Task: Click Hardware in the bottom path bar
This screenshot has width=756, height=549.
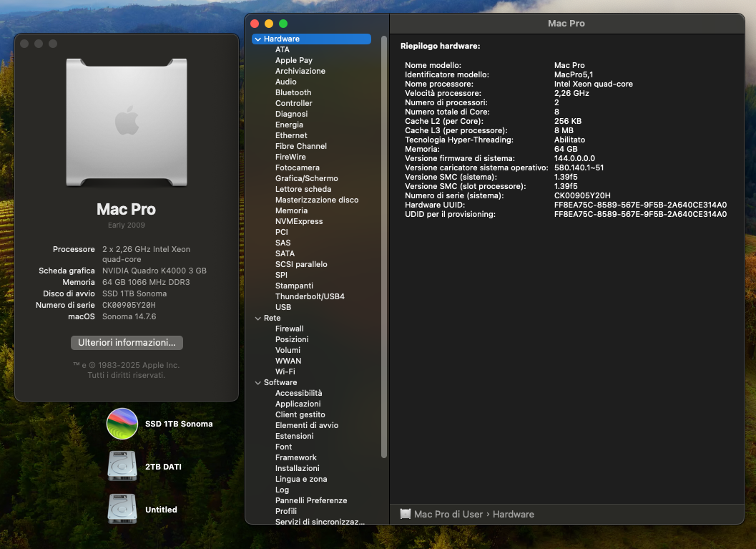Action: (513, 514)
